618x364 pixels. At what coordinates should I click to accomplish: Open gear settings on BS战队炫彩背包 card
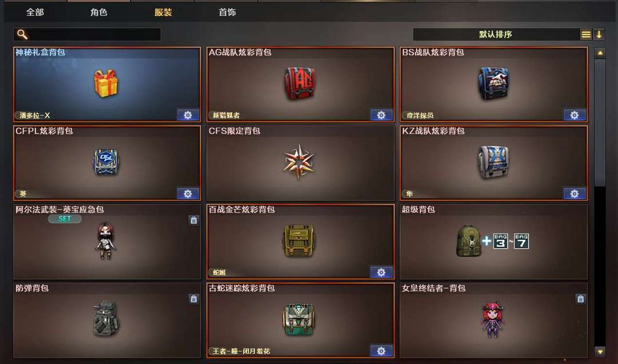pyautogui.click(x=575, y=115)
